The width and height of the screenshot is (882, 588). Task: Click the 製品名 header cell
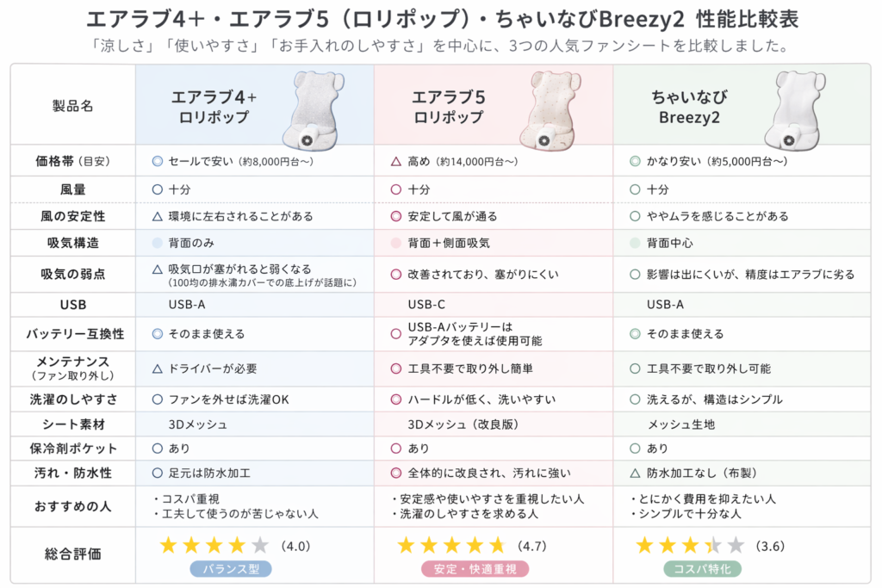pyautogui.click(x=73, y=106)
